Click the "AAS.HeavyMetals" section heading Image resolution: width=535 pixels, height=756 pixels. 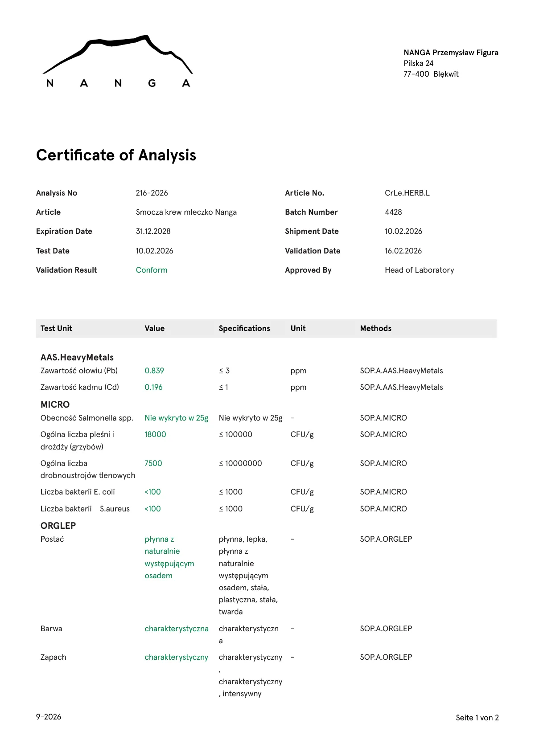77,357
